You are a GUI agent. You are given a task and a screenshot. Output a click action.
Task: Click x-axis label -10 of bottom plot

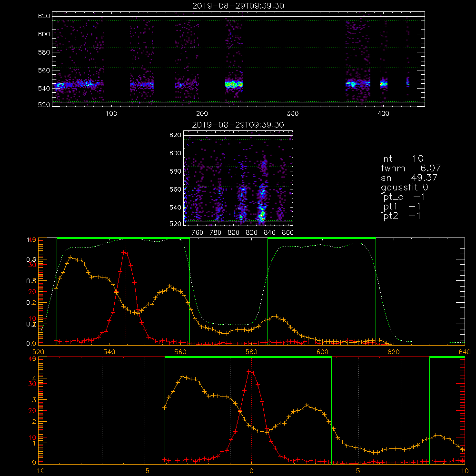point(38,471)
